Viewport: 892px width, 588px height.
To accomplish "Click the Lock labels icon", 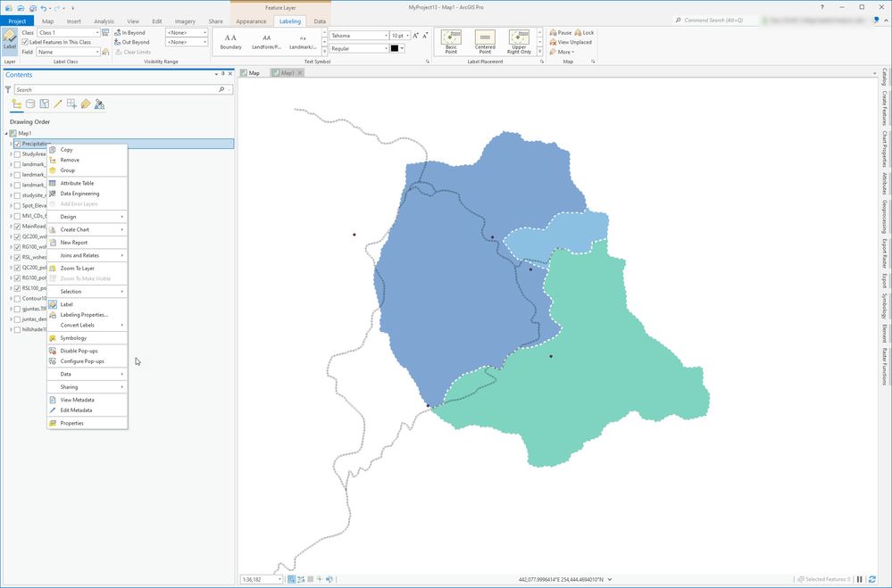I will click(578, 32).
